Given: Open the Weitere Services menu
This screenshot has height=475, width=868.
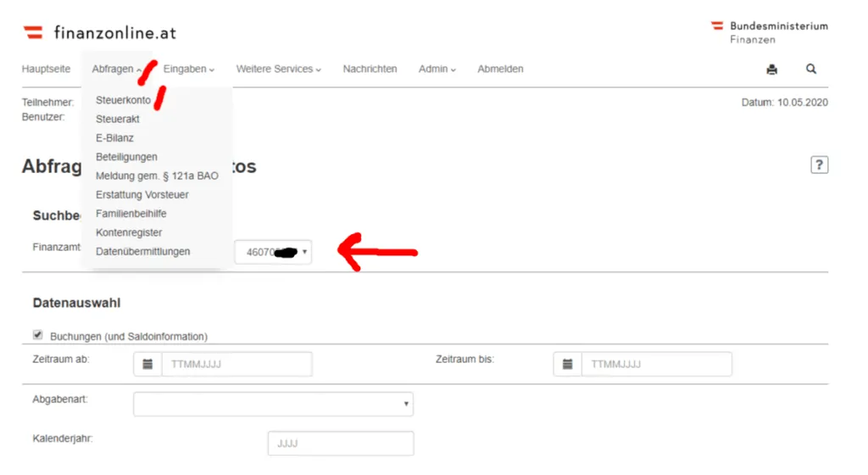Looking at the screenshot, I should [278, 70].
